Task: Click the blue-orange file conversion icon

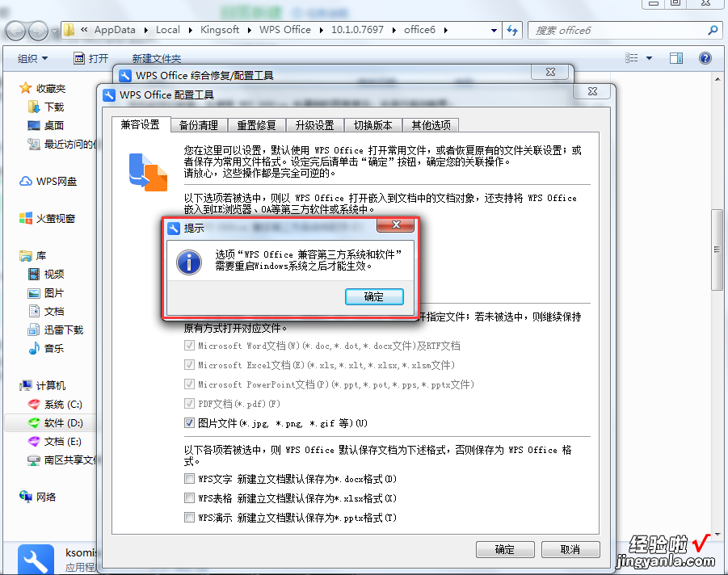Action: coord(148,172)
